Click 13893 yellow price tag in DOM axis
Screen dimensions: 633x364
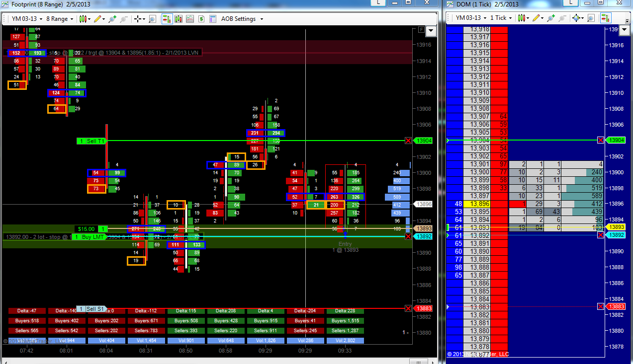point(616,227)
